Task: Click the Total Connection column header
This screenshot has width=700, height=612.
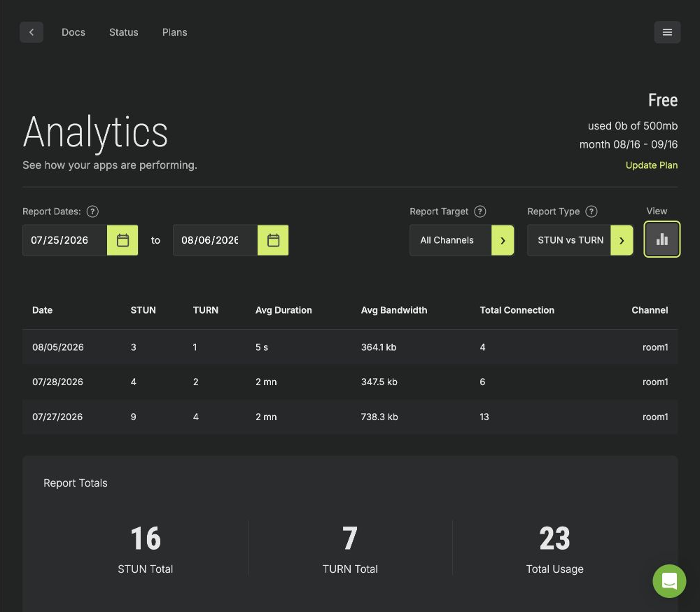Action: pyautogui.click(x=517, y=310)
